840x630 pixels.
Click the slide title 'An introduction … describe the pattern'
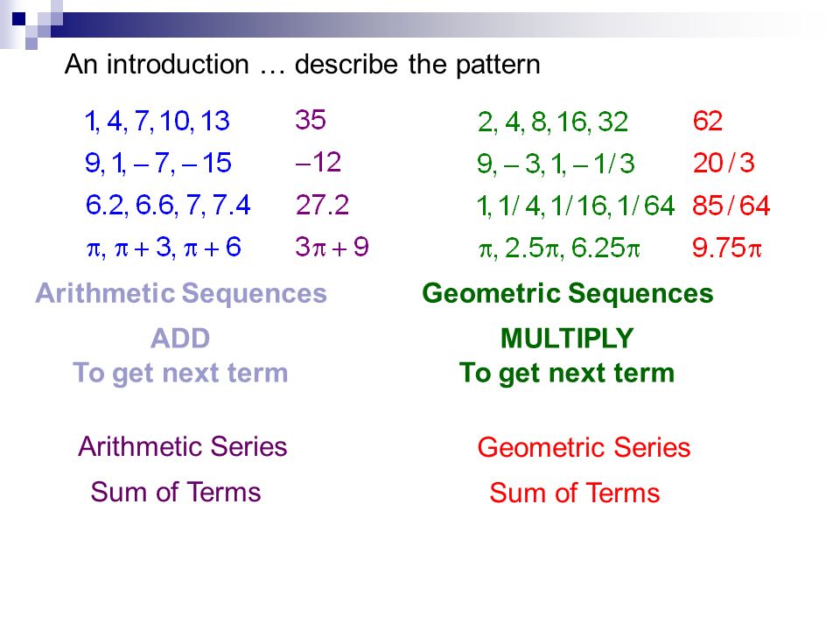click(302, 65)
